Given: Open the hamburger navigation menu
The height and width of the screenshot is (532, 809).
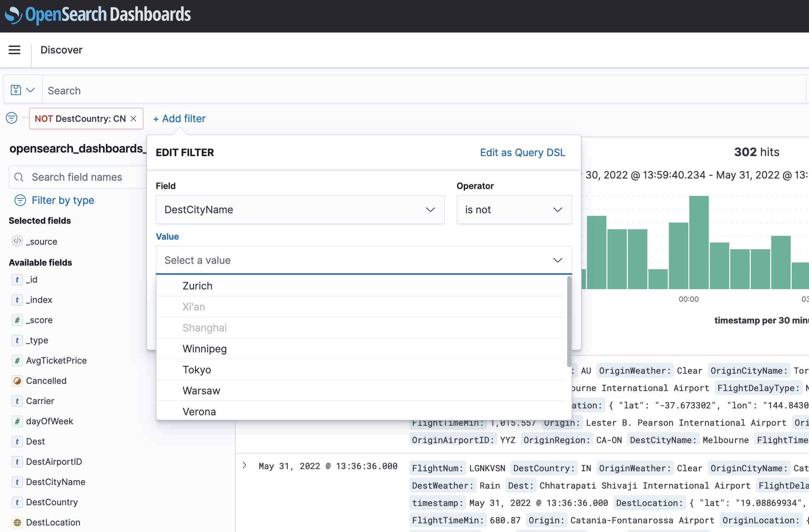Looking at the screenshot, I should (14, 50).
